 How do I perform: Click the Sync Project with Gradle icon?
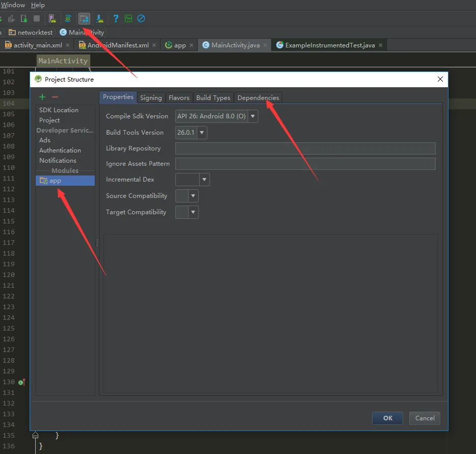[68, 18]
